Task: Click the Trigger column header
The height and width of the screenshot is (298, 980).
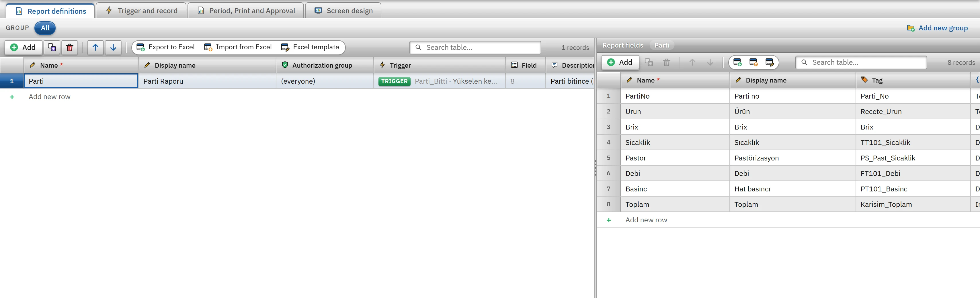Action: tap(440, 65)
